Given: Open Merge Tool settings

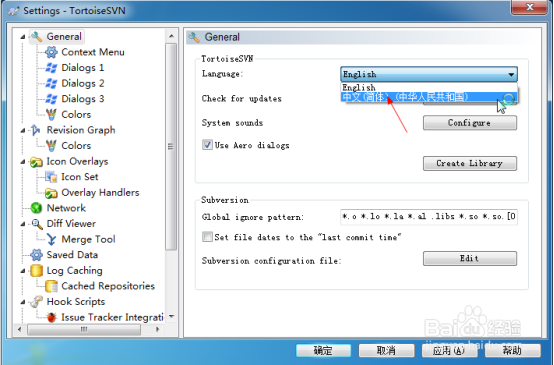Looking at the screenshot, I should click(x=88, y=239).
